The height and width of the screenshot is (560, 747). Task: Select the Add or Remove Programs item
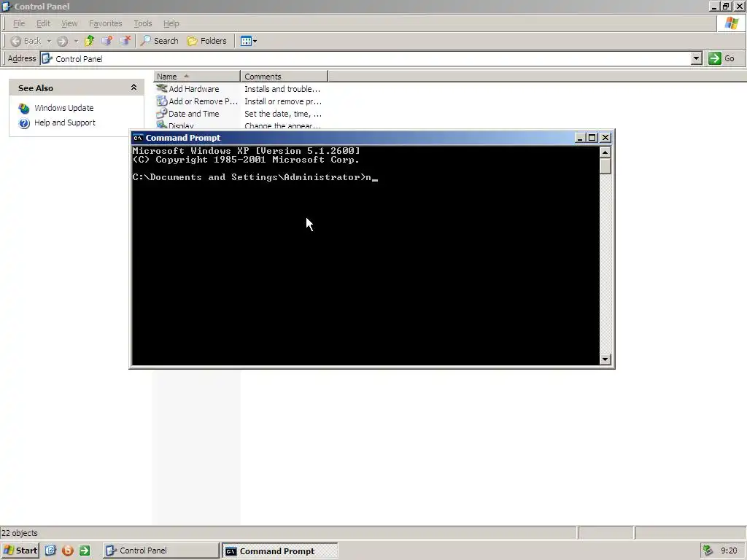[x=203, y=101]
